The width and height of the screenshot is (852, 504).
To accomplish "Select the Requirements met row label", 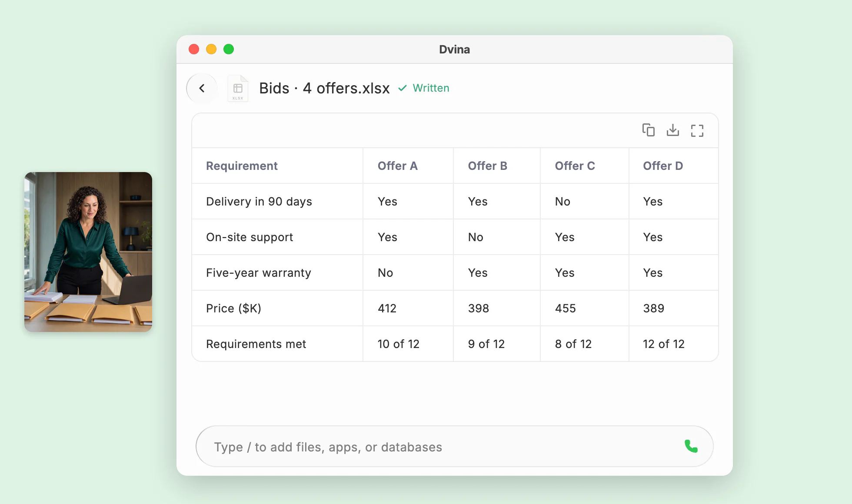I will pyautogui.click(x=256, y=344).
